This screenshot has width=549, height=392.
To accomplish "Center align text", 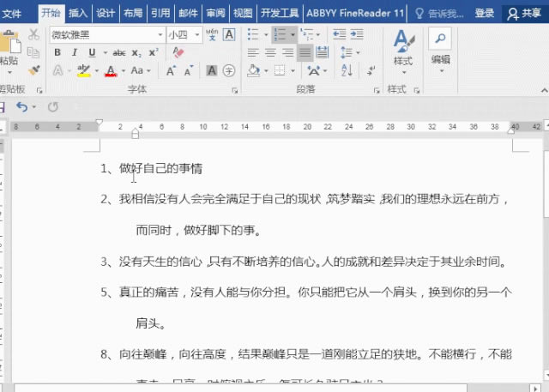I will 270,53.
